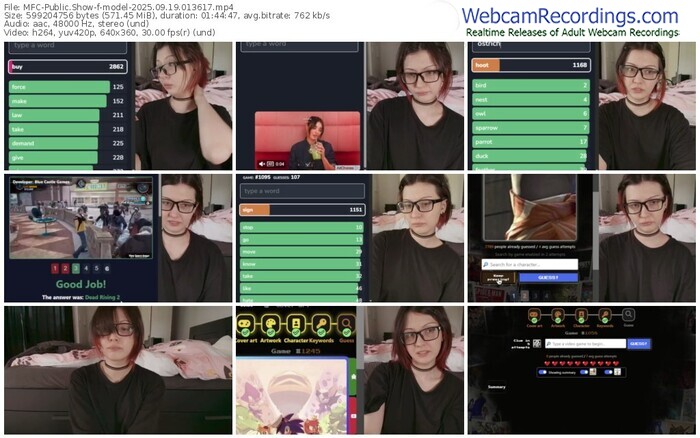
Task: Click the pastel cover art under Game #1245
Action: tap(292, 396)
